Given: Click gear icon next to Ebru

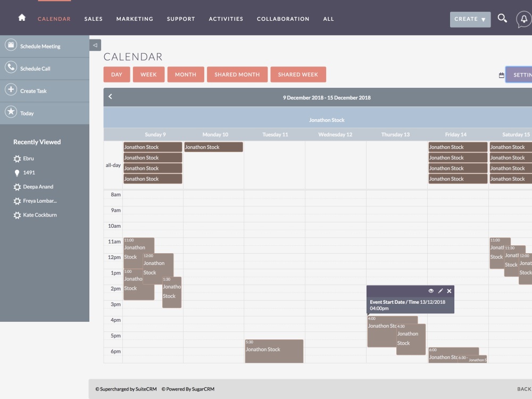Looking at the screenshot, I should point(17,159).
